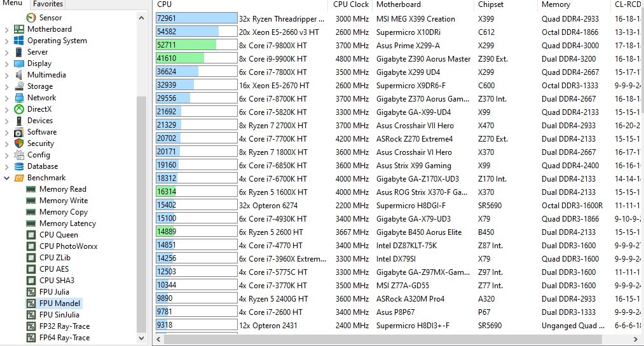
Task: Click the Storage drive icon
Action: coord(19,86)
